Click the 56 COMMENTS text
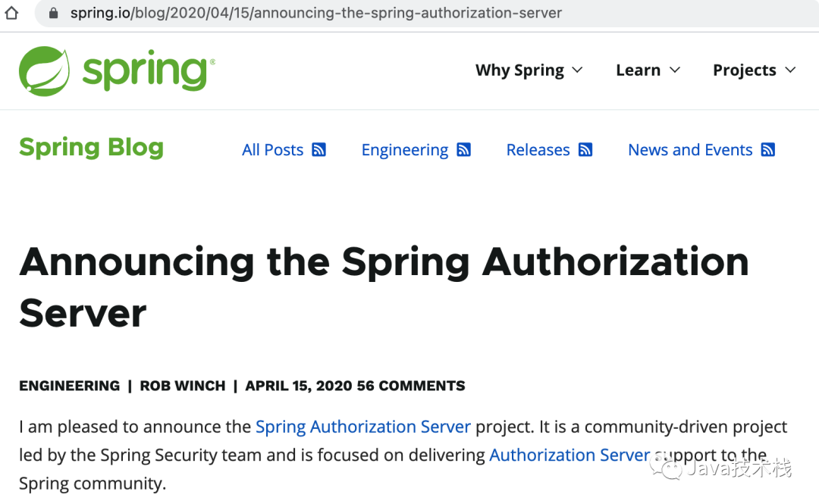 [x=411, y=386]
